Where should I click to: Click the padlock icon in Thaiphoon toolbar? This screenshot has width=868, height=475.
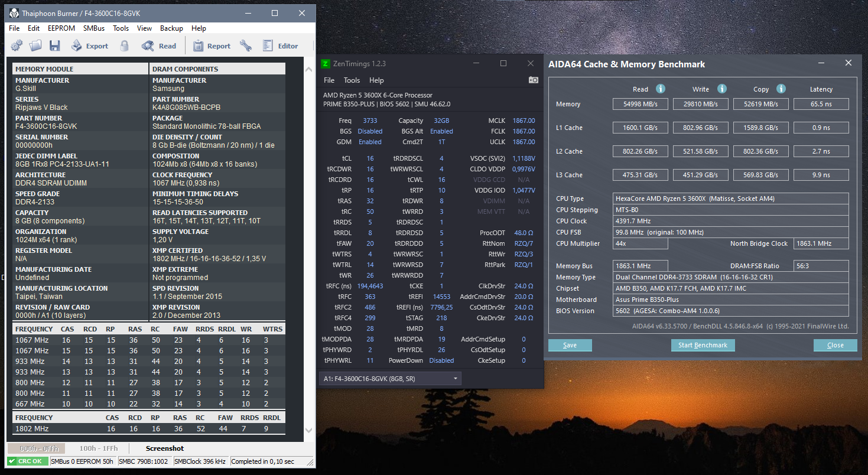click(124, 45)
